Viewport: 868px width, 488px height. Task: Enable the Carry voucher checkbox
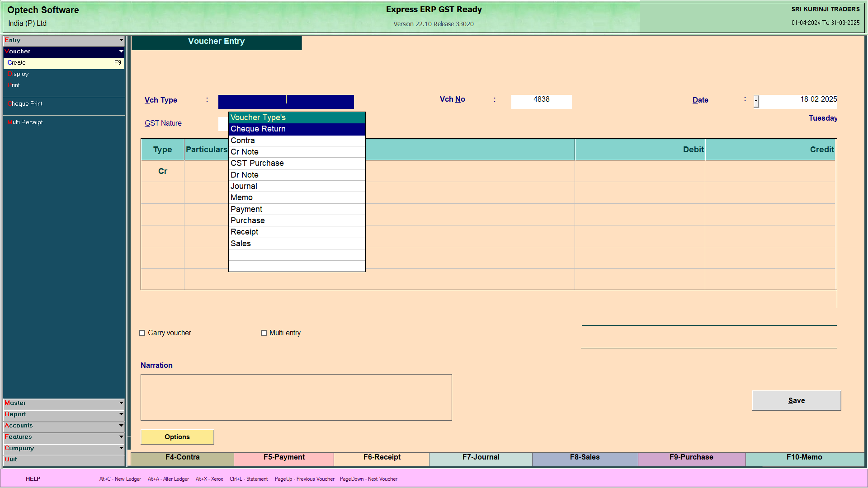[142, 333]
